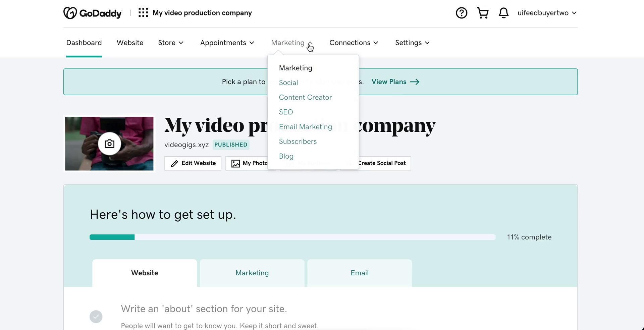Mark 'about' section task checkmark circle
644x330 pixels.
(96, 317)
